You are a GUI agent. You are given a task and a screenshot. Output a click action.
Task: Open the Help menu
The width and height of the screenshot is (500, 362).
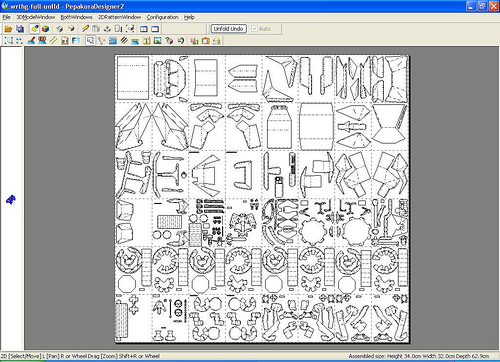pos(189,17)
